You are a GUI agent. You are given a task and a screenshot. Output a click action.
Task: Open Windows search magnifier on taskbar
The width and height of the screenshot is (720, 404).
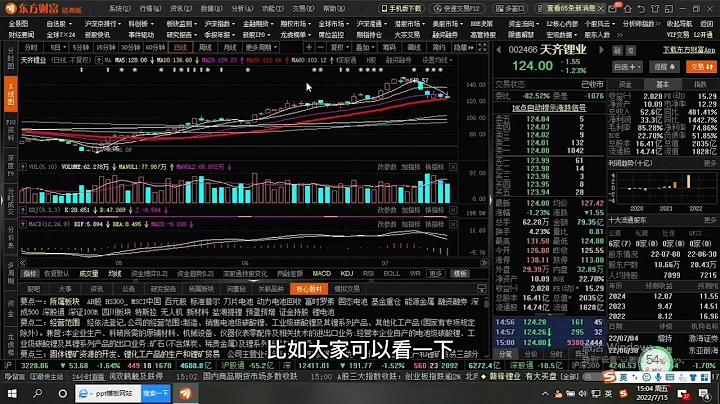[38, 393]
